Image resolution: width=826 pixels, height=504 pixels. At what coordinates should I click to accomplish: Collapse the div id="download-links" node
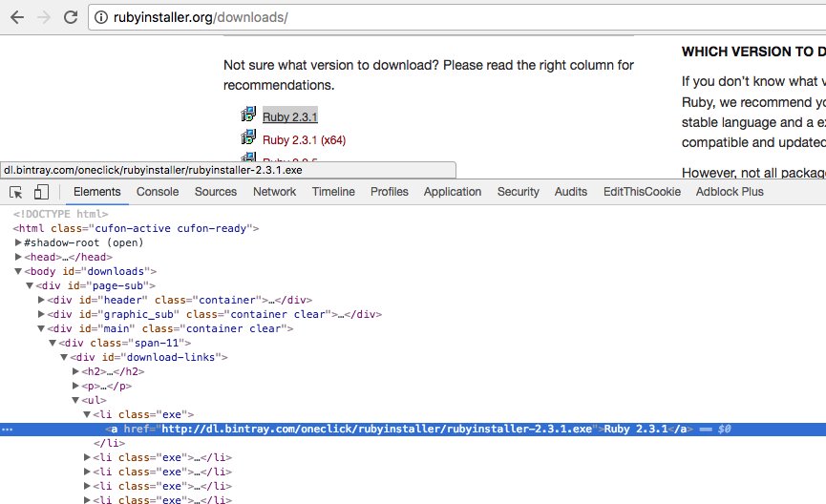pyautogui.click(x=64, y=357)
